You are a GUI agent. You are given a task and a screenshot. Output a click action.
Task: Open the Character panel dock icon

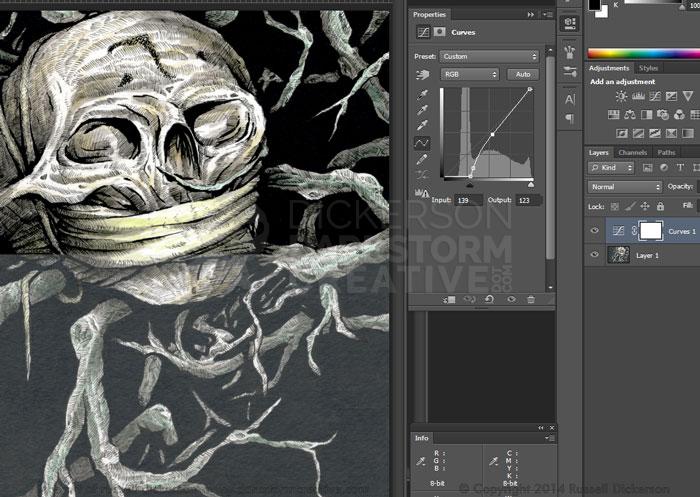coord(570,100)
